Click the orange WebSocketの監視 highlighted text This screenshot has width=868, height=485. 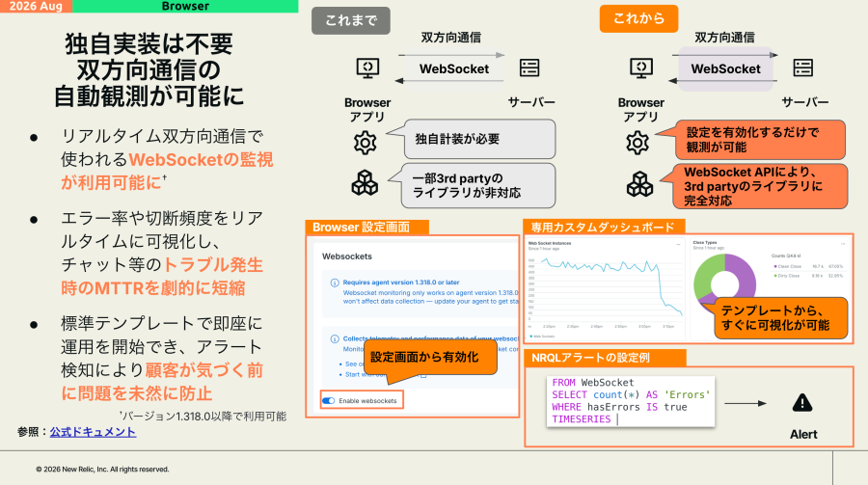(201, 159)
